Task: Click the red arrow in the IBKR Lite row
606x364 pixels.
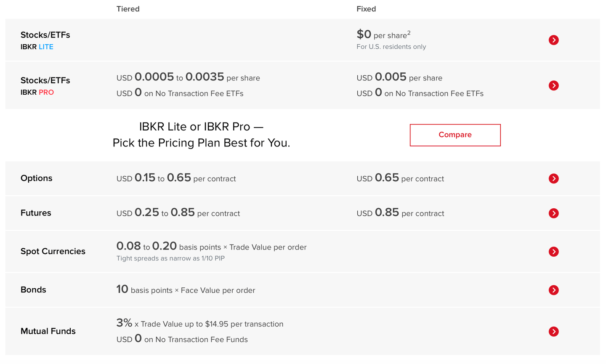Action: 553,40
